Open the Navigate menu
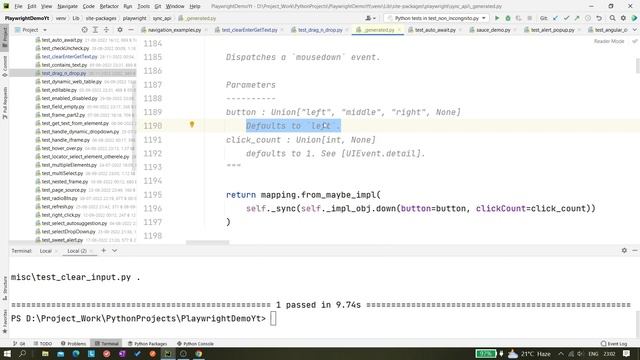This screenshot has width=640, height=360. tap(67, 7)
